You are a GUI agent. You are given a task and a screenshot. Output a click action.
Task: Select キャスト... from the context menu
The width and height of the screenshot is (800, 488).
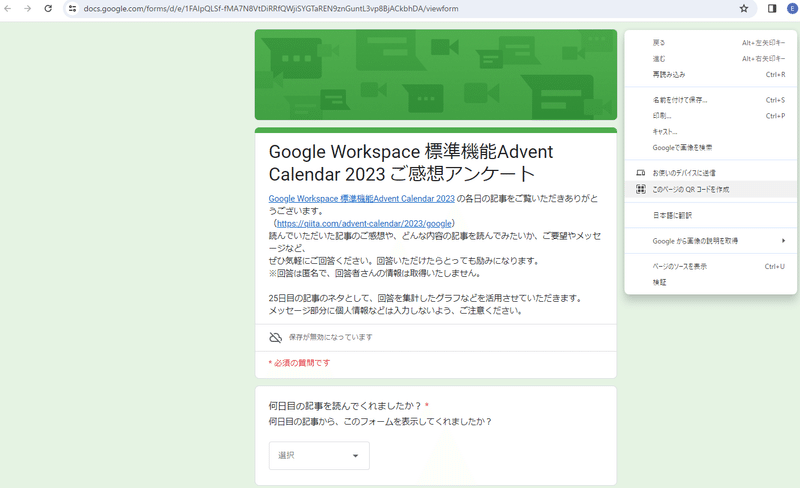[x=711, y=132]
